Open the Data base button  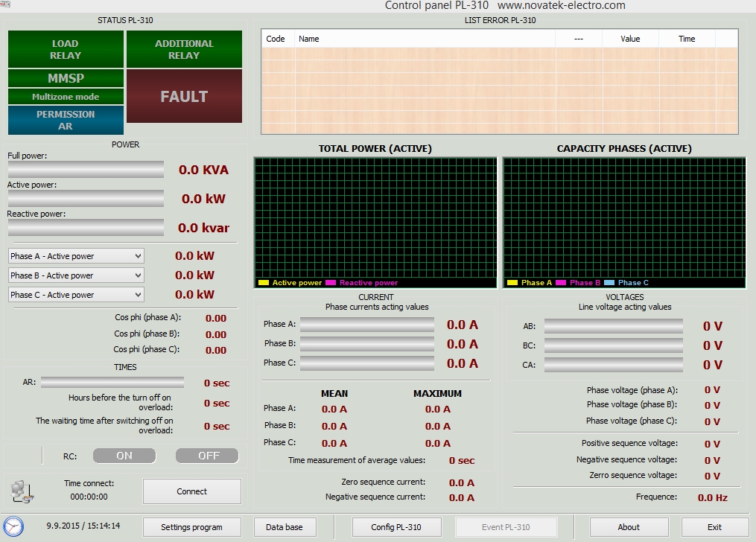(x=285, y=527)
